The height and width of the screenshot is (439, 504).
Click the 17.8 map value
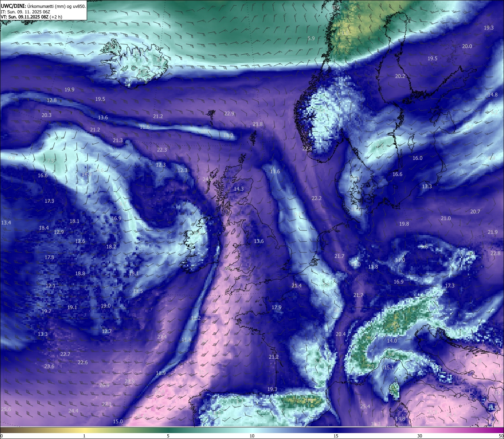49,257
